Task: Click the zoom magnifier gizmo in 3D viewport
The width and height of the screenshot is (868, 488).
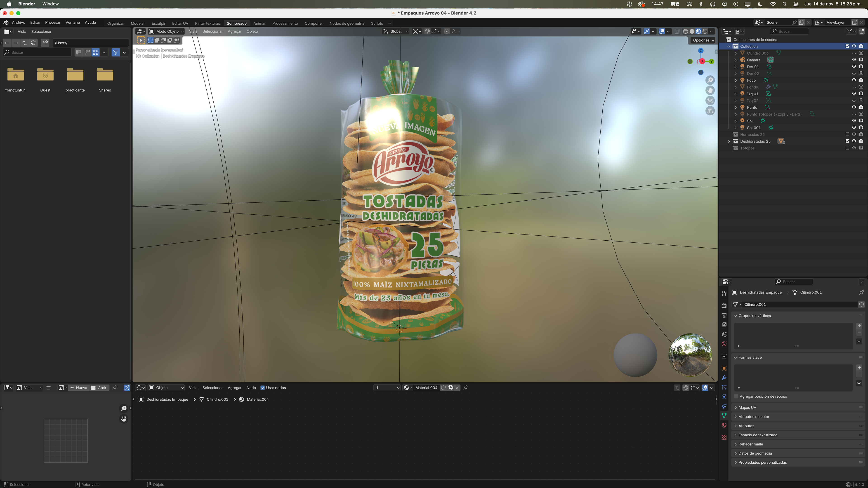Action: [x=710, y=80]
